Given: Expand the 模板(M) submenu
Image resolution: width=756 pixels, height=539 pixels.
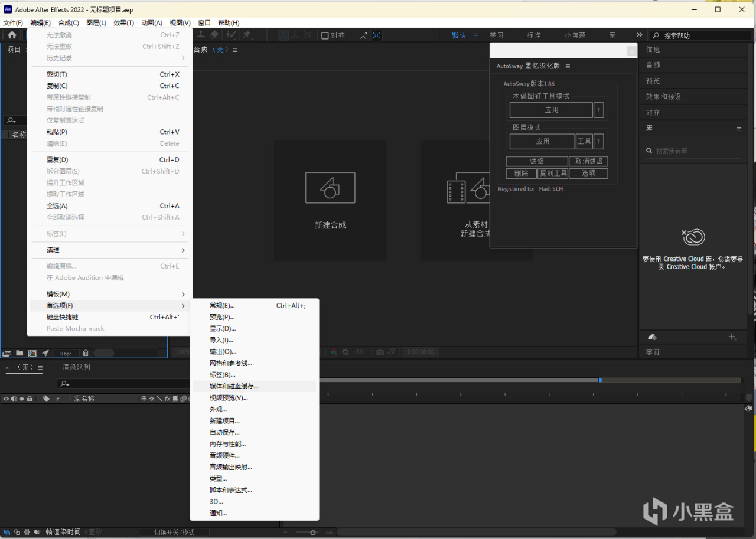Looking at the screenshot, I should 110,294.
